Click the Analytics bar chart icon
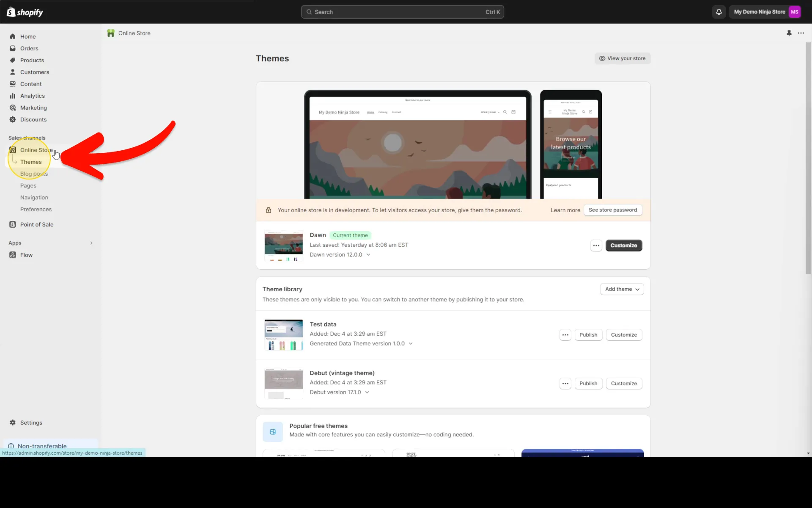This screenshot has height=508, width=812. click(x=13, y=96)
